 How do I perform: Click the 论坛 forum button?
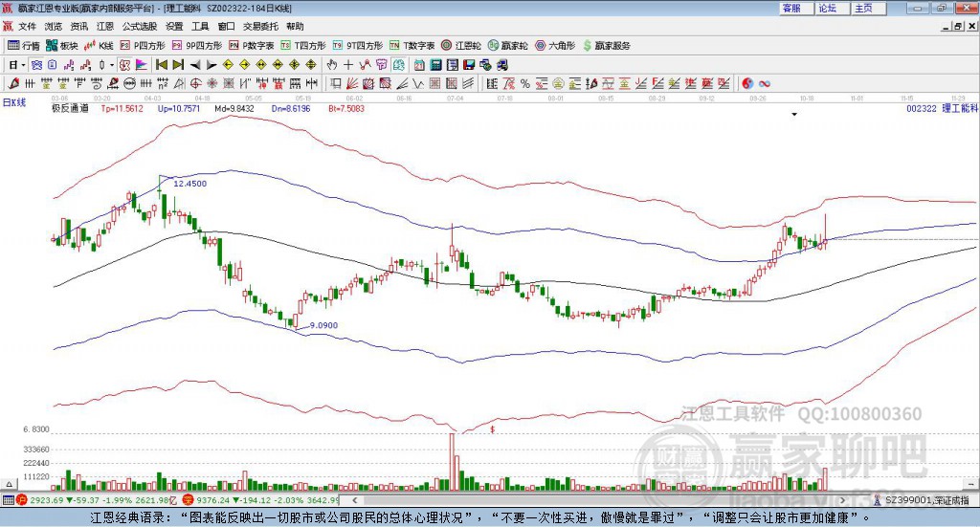tap(833, 8)
